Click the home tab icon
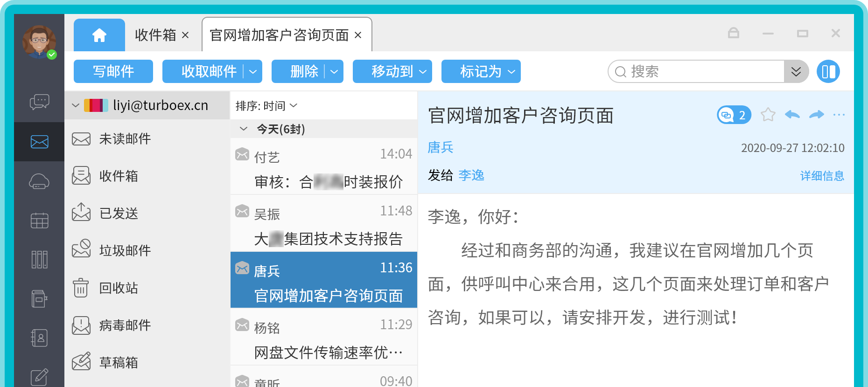 pyautogui.click(x=99, y=35)
